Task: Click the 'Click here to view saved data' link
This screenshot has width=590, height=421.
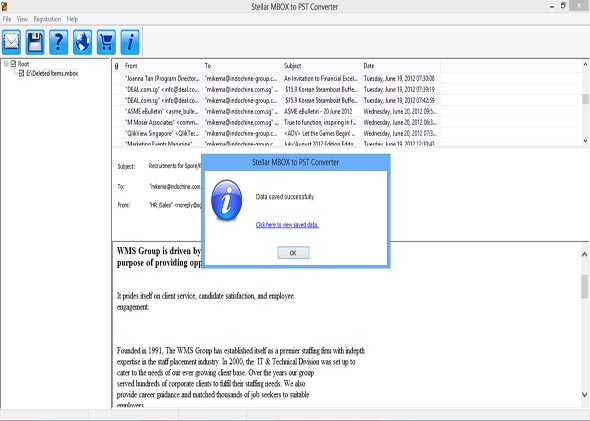Action: (287, 225)
